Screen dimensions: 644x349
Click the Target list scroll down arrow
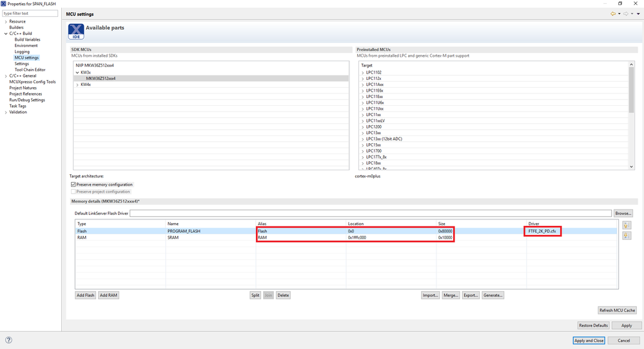[631, 167]
